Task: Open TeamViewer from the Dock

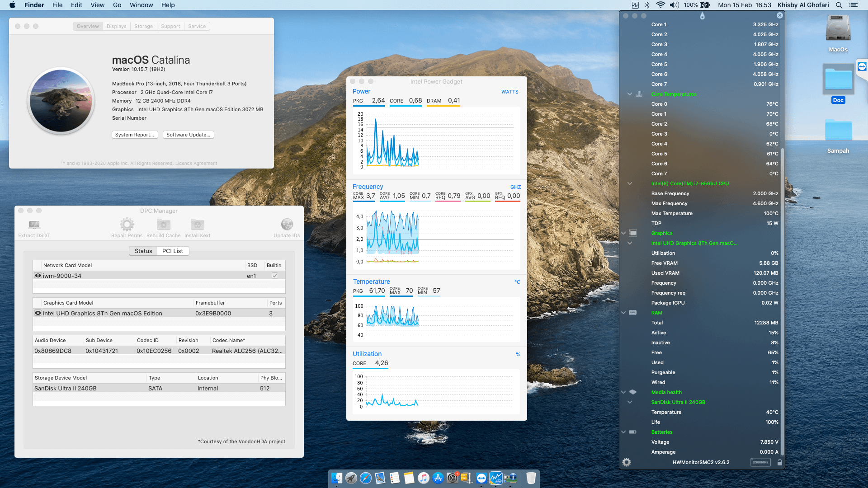Action: coord(481,478)
